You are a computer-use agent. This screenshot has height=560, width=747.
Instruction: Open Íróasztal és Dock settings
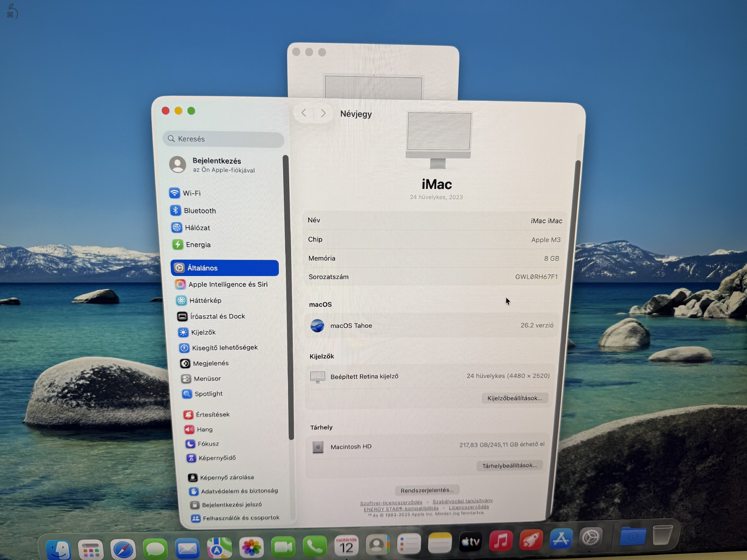click(x=218, y=316)
